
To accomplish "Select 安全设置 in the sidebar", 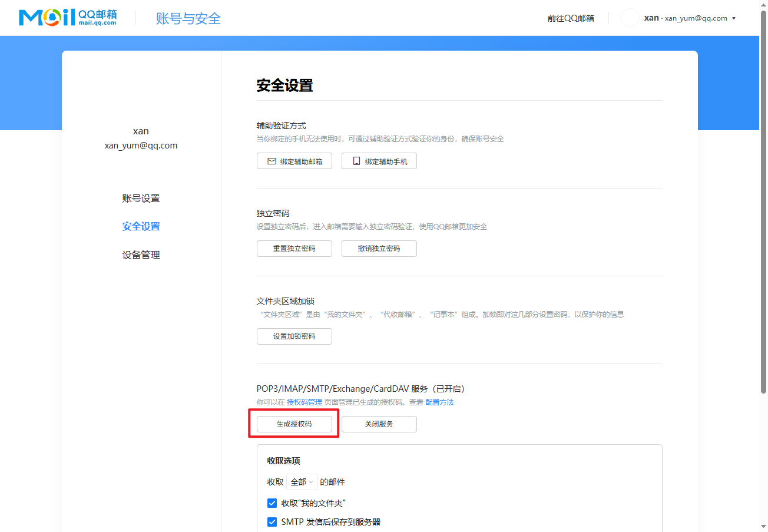I will 141,227.
